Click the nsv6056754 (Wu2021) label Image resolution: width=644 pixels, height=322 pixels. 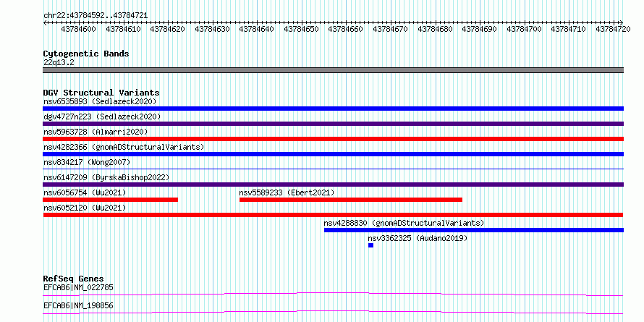85,192
